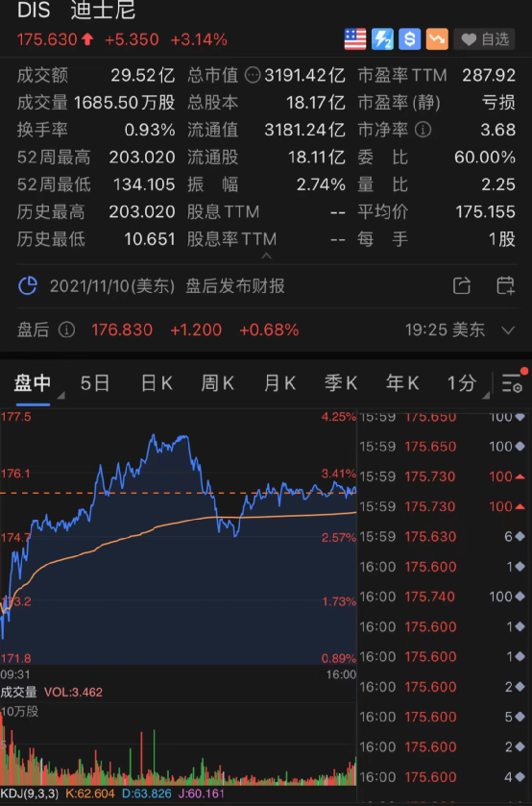
Task: Switch to 日K chart tab
Action: [x=157, y=383]
